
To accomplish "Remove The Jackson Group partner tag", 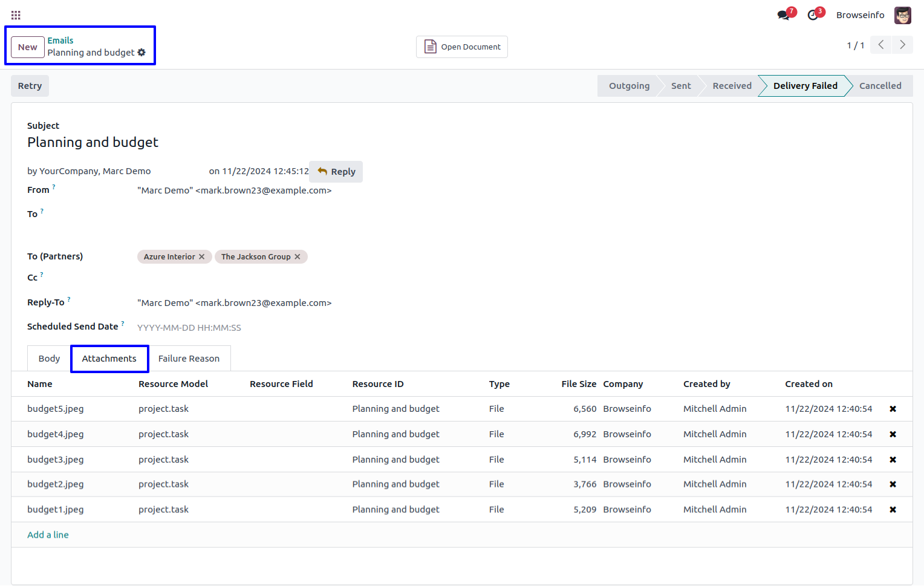I will coord(298,257).
